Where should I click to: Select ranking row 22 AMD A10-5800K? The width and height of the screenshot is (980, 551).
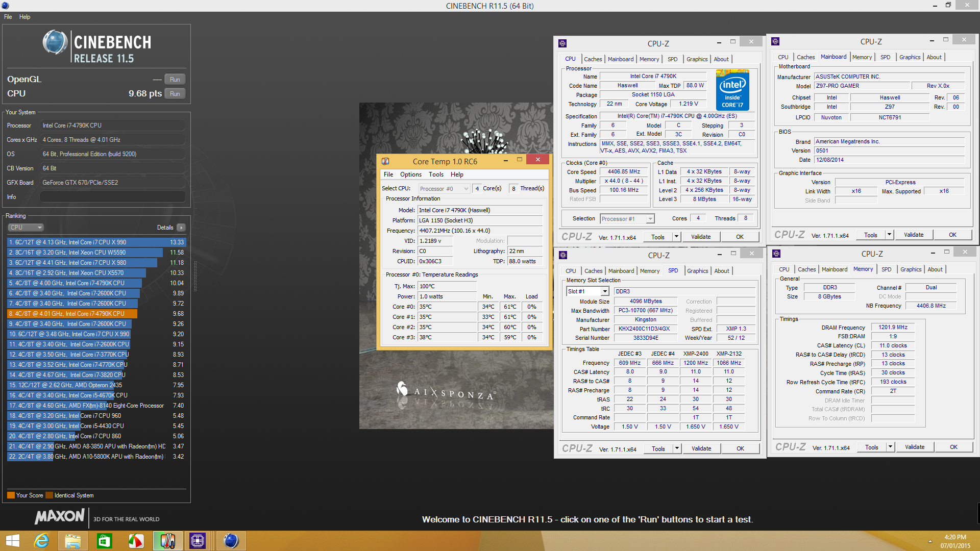[x=96, y=457]
